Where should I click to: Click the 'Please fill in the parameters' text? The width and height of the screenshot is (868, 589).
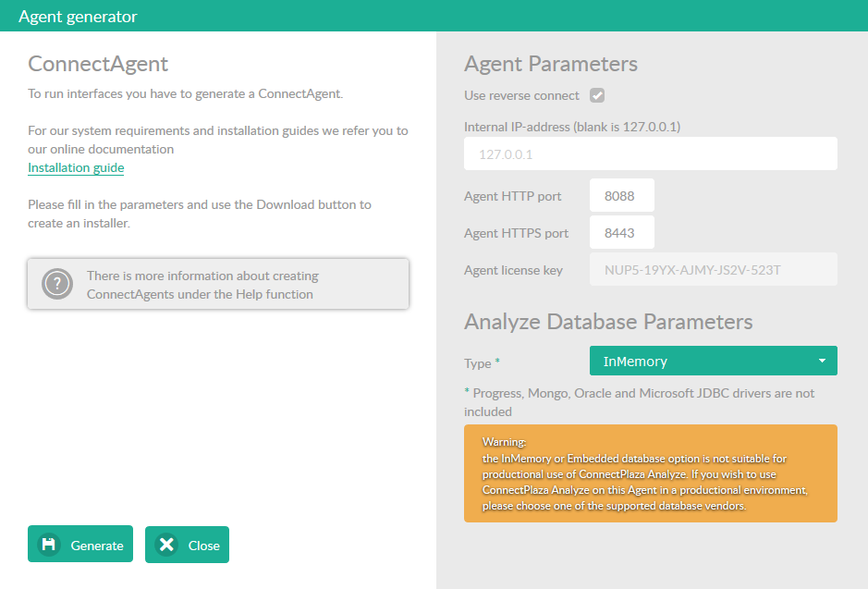(200, 214)
